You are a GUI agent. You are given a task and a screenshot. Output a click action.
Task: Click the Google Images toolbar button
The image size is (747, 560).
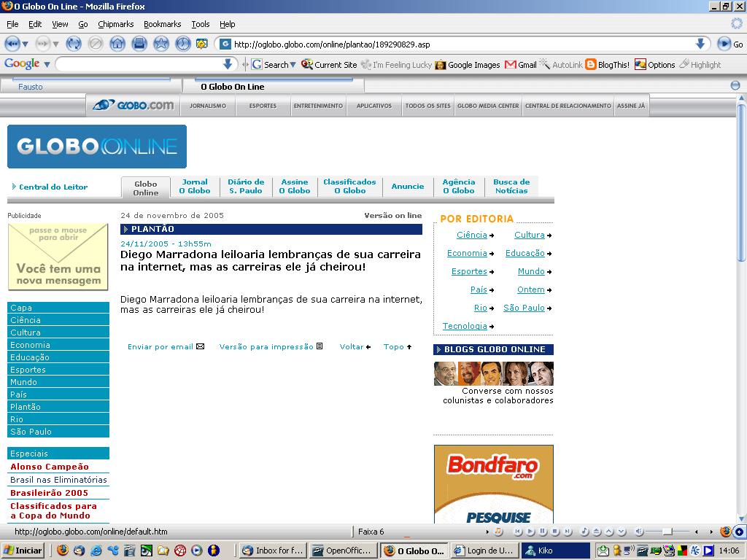pos(468,65)
